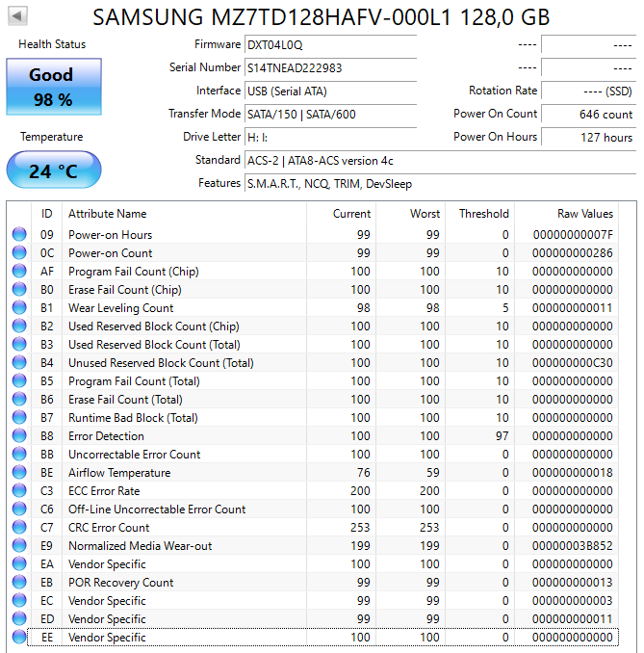Click the status orb next to Wear Leveling Count
The image size is (644, 653).
click(x=19, y=308)
